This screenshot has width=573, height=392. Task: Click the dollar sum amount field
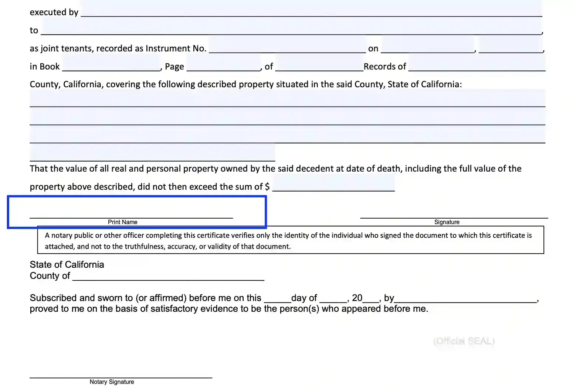coord(333,183)
